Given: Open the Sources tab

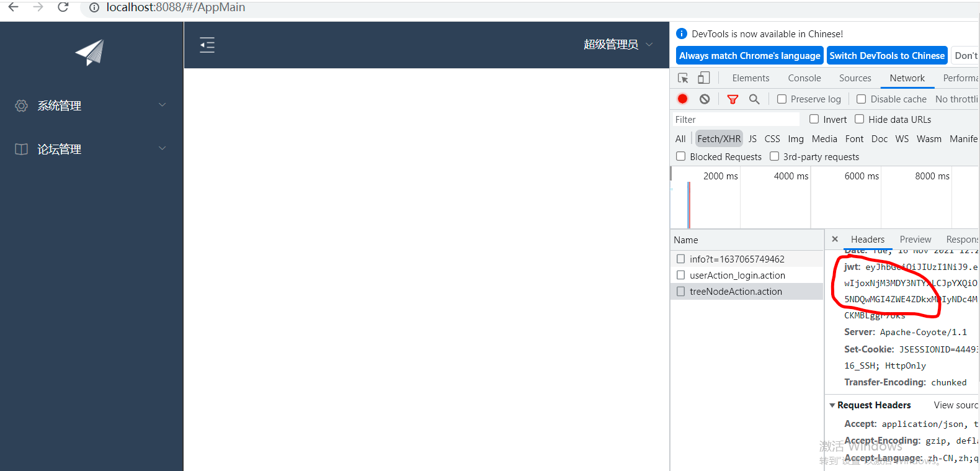Looking at the screenshot, I should [855, 78].
